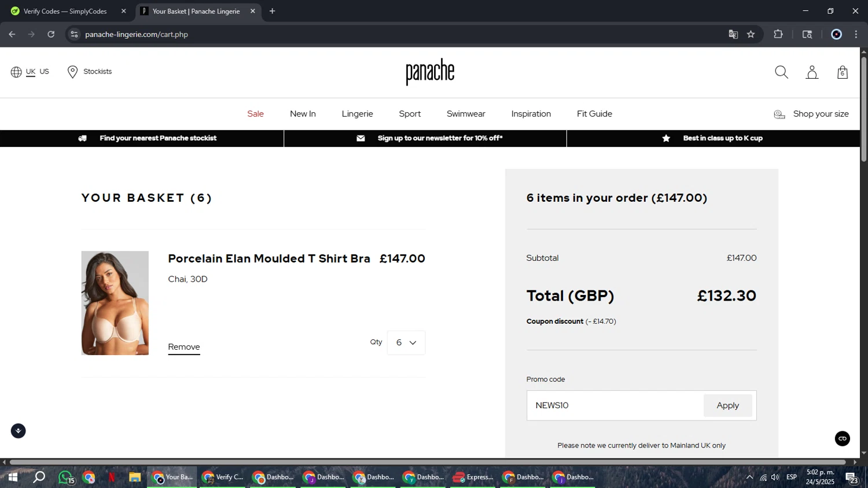Screen dimensions: 868x488
Task: Open File Explorer from the taskbar
Action: [135, 478]
